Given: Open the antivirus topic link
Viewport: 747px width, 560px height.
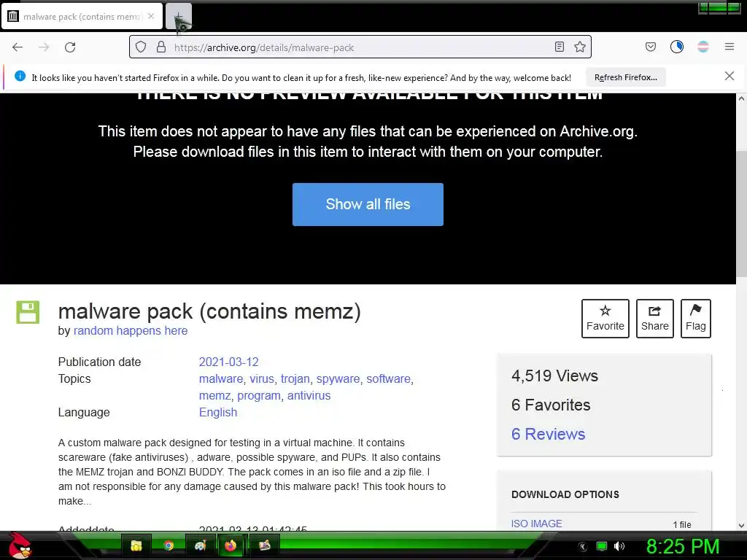Looking at the screenshot, I should 309,395.
